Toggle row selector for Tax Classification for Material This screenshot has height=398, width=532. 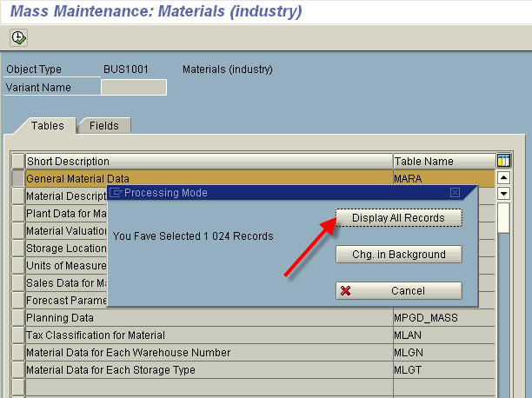(x=18, y=335)
